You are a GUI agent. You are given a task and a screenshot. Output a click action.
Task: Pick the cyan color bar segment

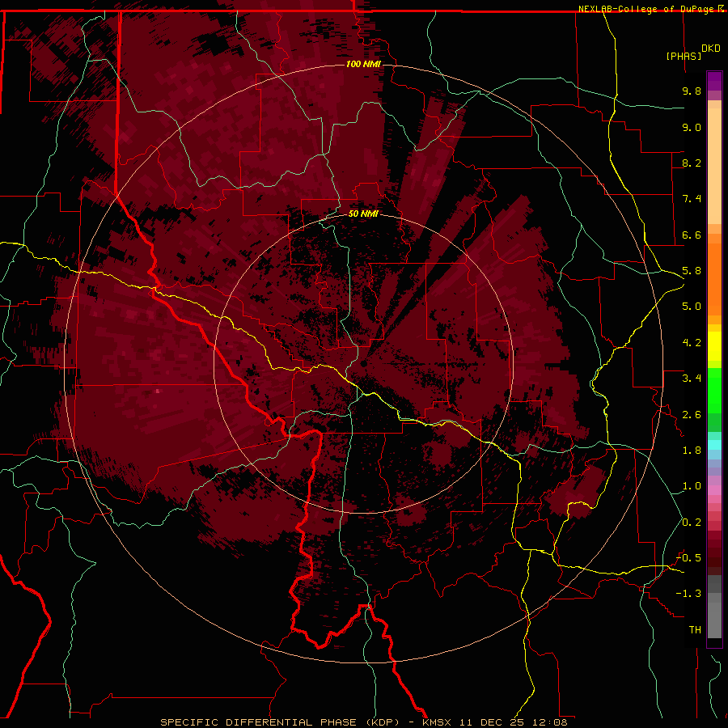714,445
